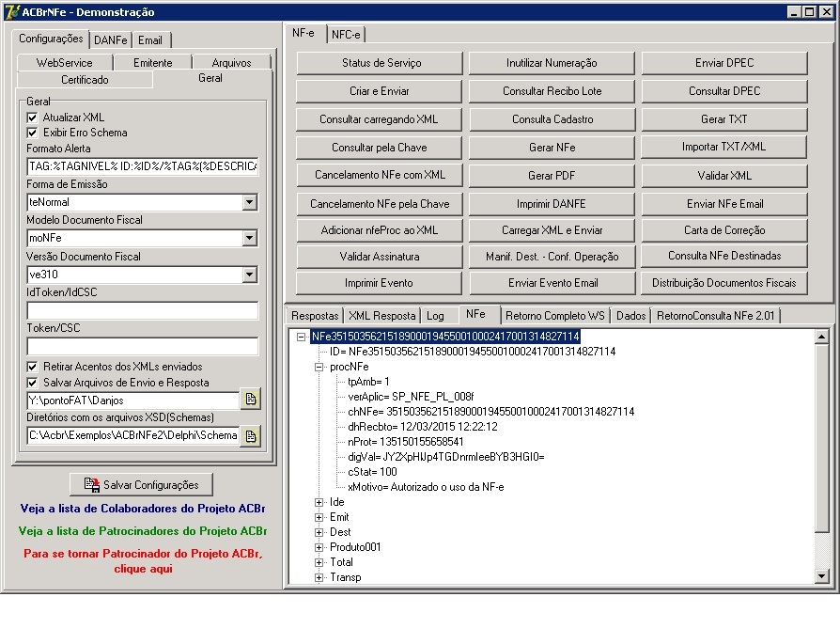Viewport: 840px width, 644px height.
Task: Click Gerar PDF button
Action: point(552,176)
